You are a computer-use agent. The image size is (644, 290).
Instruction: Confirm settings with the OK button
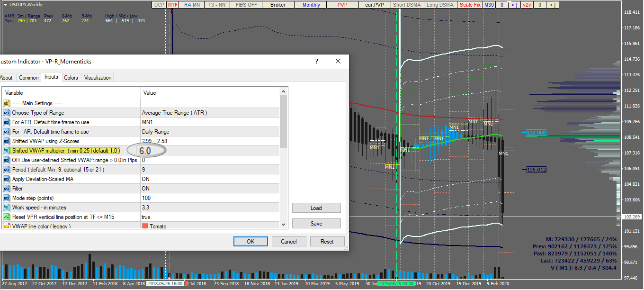pos(250,241)
